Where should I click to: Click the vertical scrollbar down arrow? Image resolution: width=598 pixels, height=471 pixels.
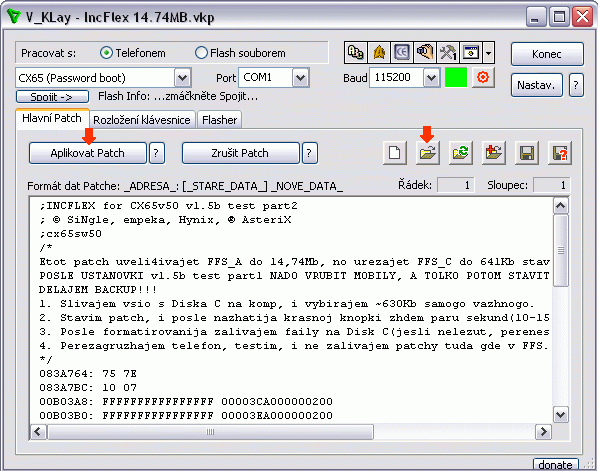click(560, 415)
